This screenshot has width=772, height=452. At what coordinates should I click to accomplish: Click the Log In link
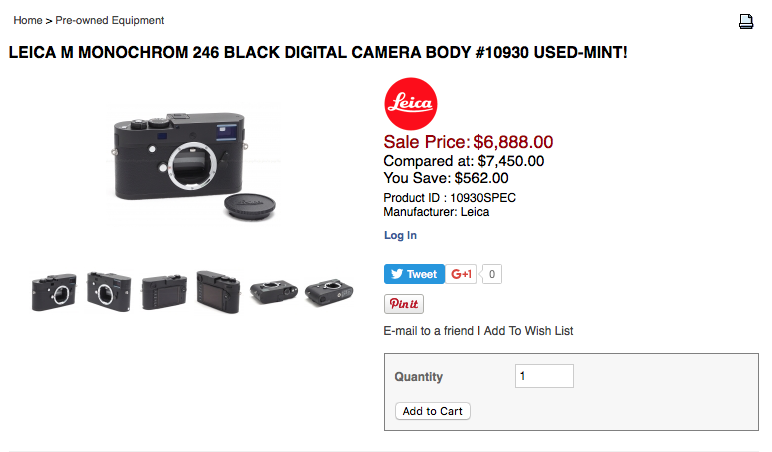point(400,235)
